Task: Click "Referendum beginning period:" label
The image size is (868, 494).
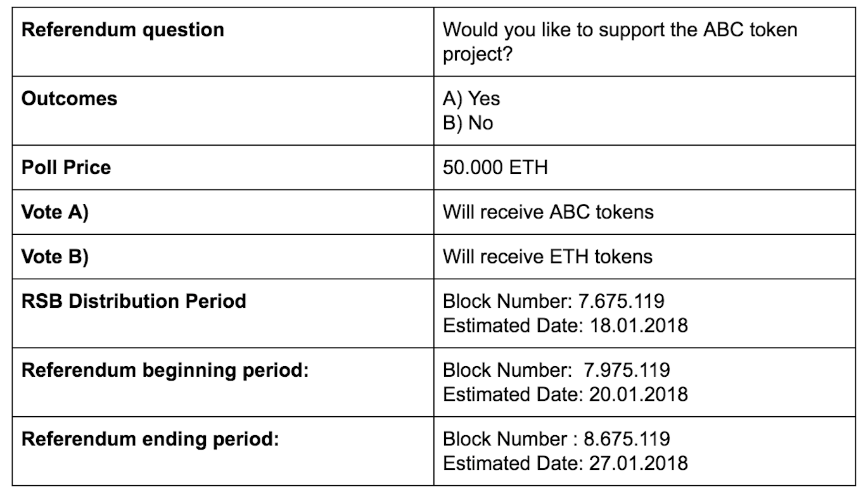Action: tap(165, 370)
